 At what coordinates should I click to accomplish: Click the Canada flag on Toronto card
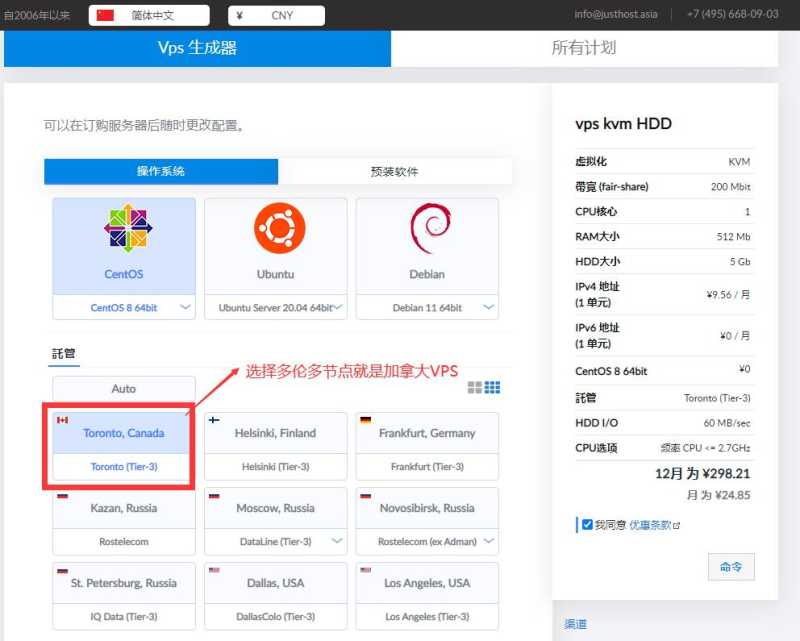[x=62, y=420]
